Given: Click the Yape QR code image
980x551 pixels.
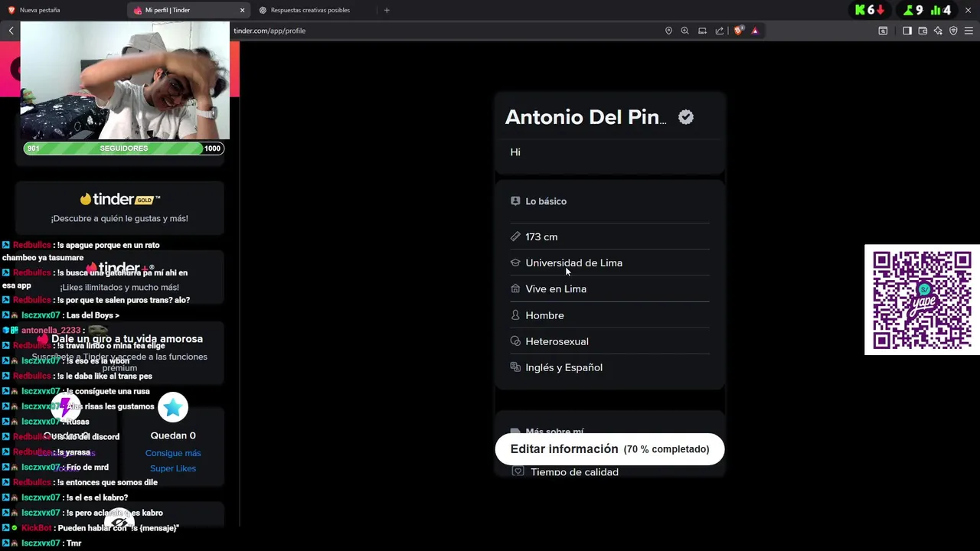Looking at the screenshot, I should tap(922, 300).
